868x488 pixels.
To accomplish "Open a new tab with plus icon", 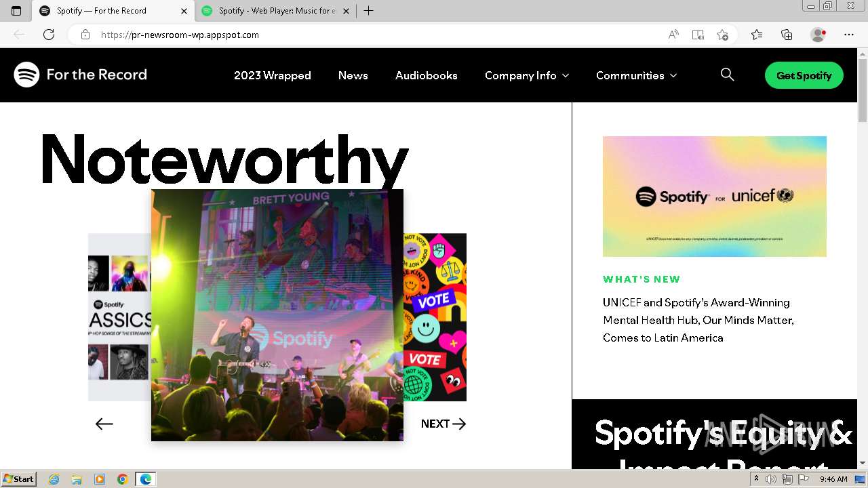I will click(368, 11).
